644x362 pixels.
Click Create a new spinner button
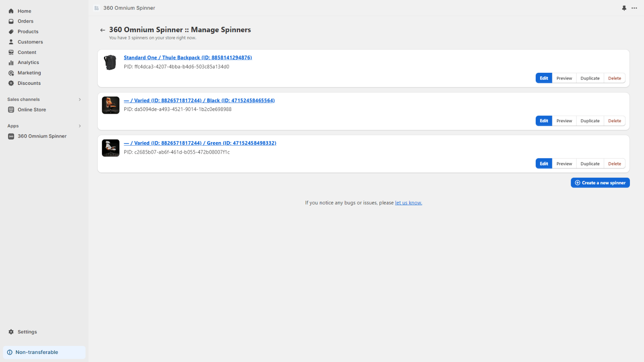[600, 183]
